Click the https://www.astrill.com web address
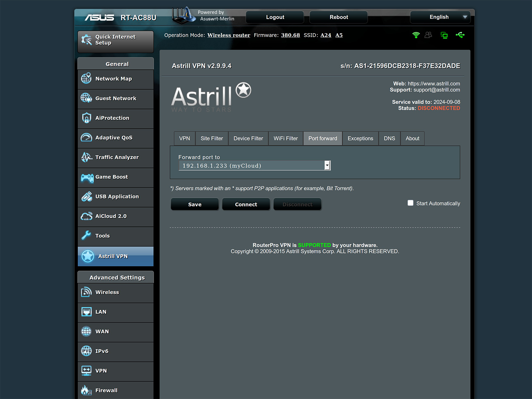Screen dimensions: 532x399 434,83
